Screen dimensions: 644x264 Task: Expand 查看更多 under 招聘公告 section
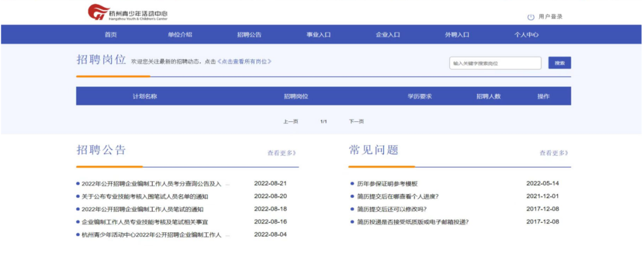pos(281,153)
